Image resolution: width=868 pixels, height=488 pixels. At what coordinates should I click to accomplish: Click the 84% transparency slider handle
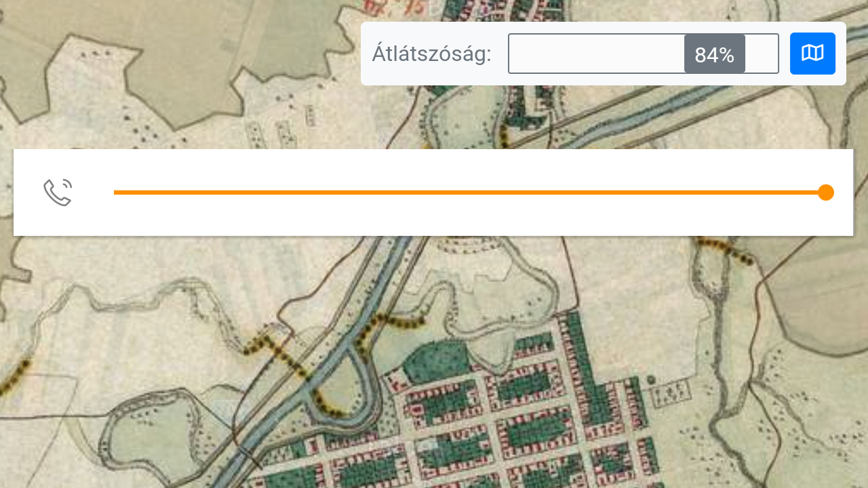(715, 54)
